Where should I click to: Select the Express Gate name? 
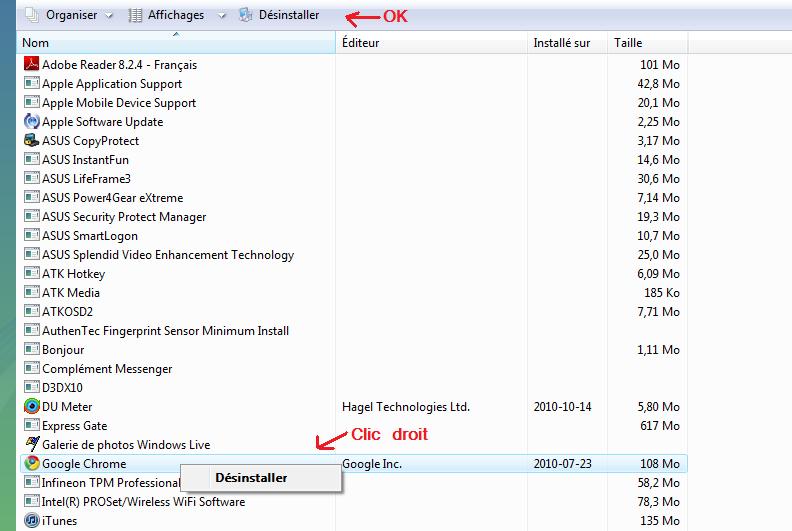coord(74,426)
